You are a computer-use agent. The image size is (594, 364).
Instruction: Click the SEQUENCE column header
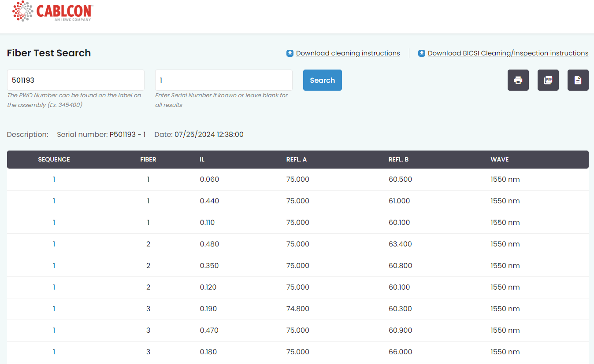click(x=54, y=159)
